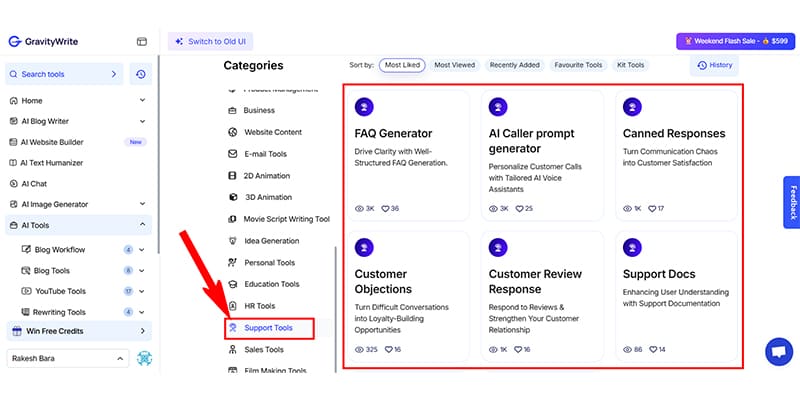
Task: Expand the AI Image Generator chevron
Action: [142, 204]
